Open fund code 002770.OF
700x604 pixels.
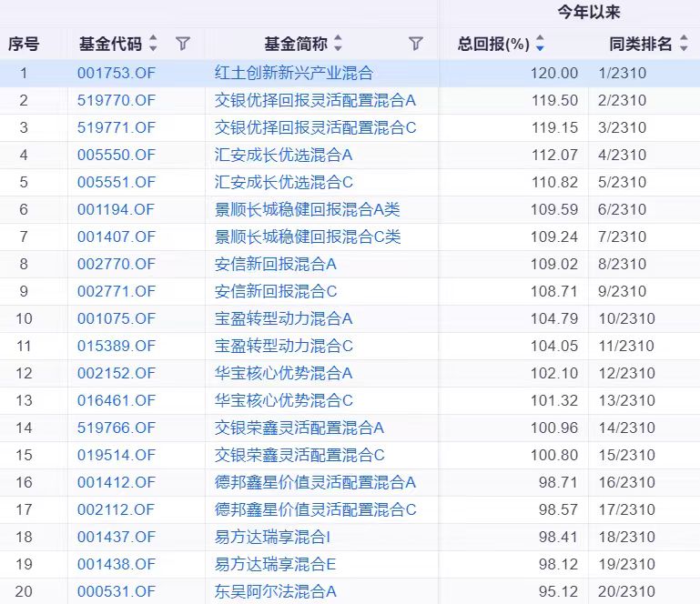click(x=116, y=264)
